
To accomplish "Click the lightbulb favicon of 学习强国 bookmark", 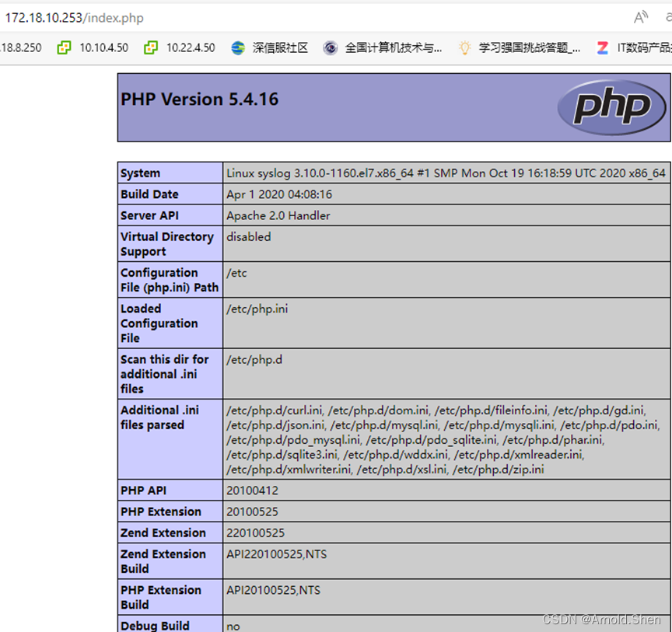I will tap(464, 47).
